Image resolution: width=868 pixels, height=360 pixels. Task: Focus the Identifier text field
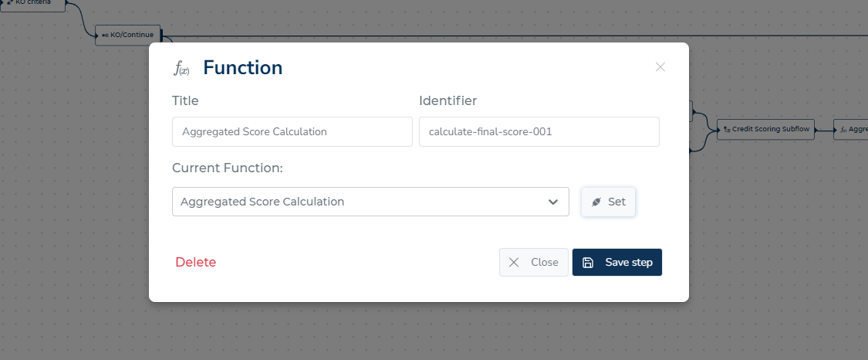[539, 132]
